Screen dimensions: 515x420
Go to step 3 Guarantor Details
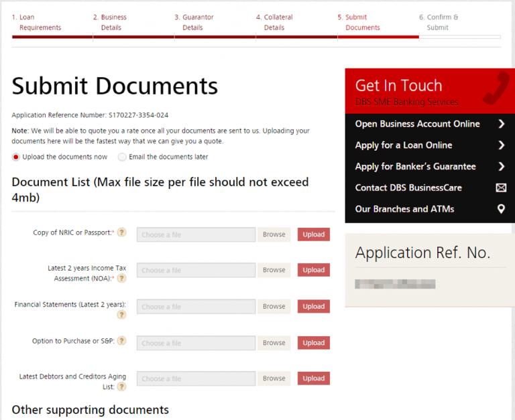[x=194, y=22]
